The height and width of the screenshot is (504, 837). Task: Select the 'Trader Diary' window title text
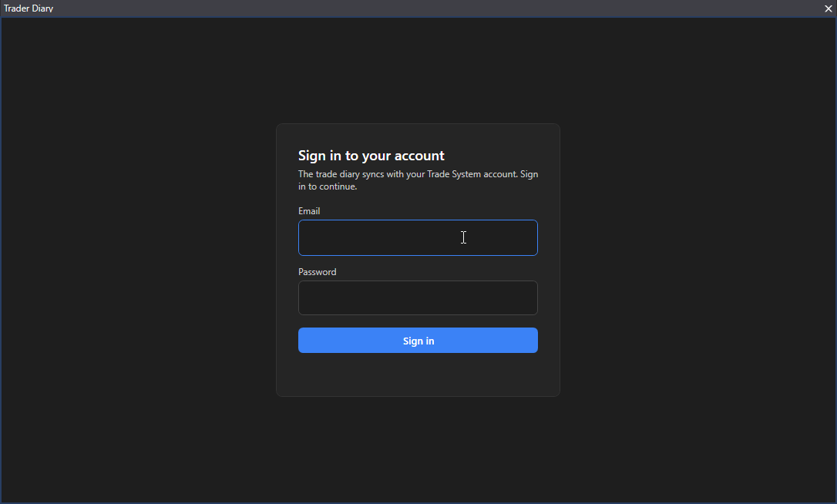tap(29, 8)
